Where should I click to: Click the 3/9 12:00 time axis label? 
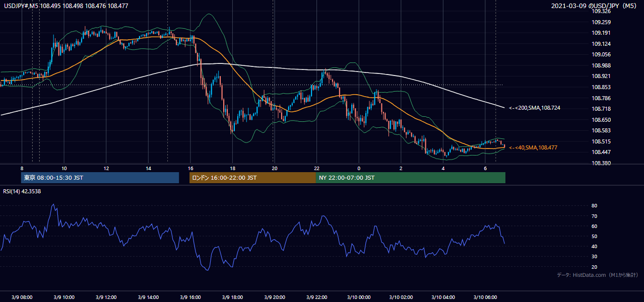(x=106, y=297)
